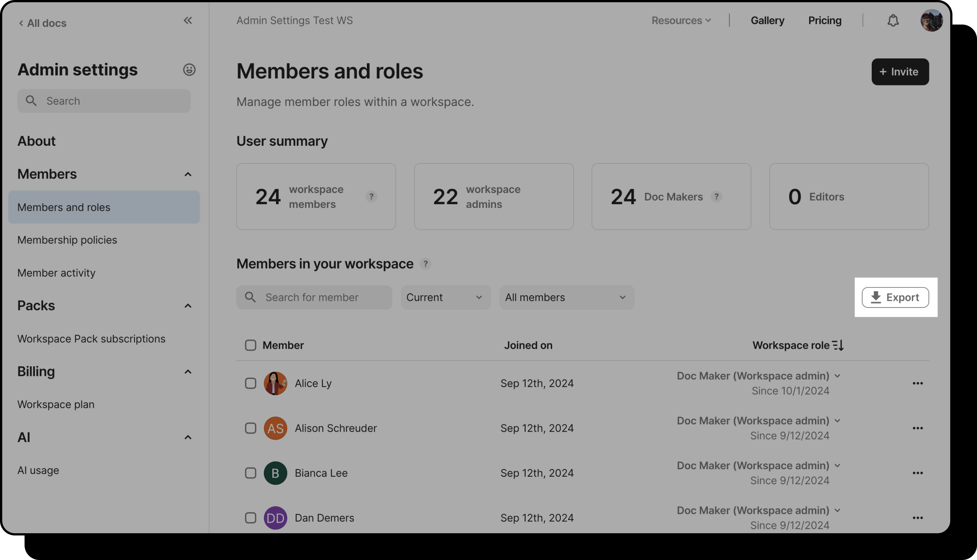Screen dimensions: 977x560
Task: Toggle the select-all Member checkbox
Action: pyautogui.click(x=250, y=345)
